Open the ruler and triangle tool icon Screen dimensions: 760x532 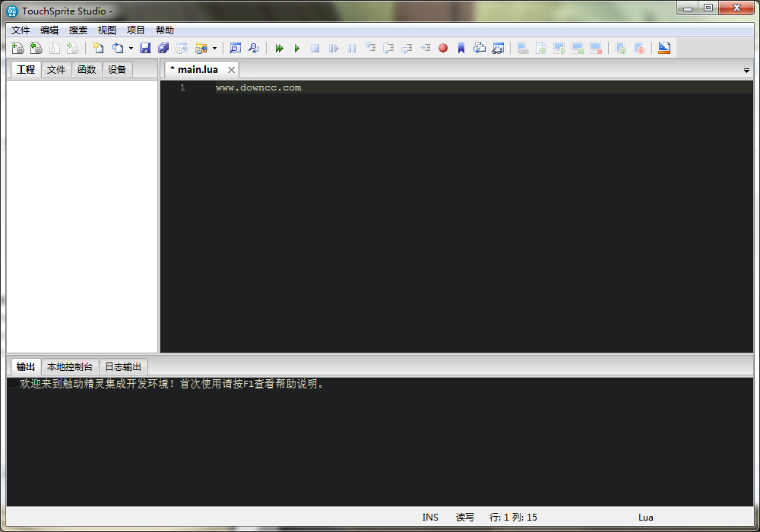click(664, 48)
